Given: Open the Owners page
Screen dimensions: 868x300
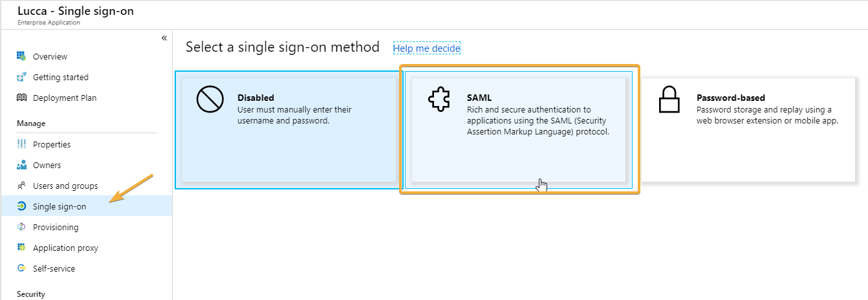Looking at the screenshot, I should click(x=86, y=165).
